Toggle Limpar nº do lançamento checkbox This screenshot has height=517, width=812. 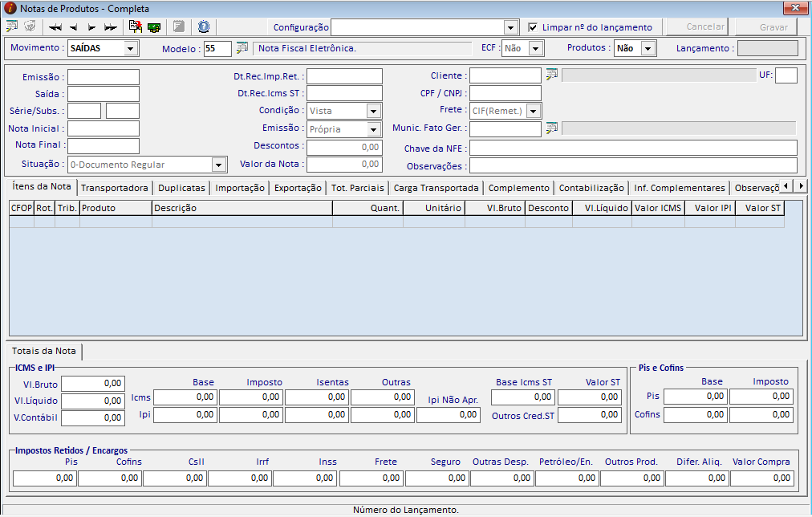click(x=532, y=27)
